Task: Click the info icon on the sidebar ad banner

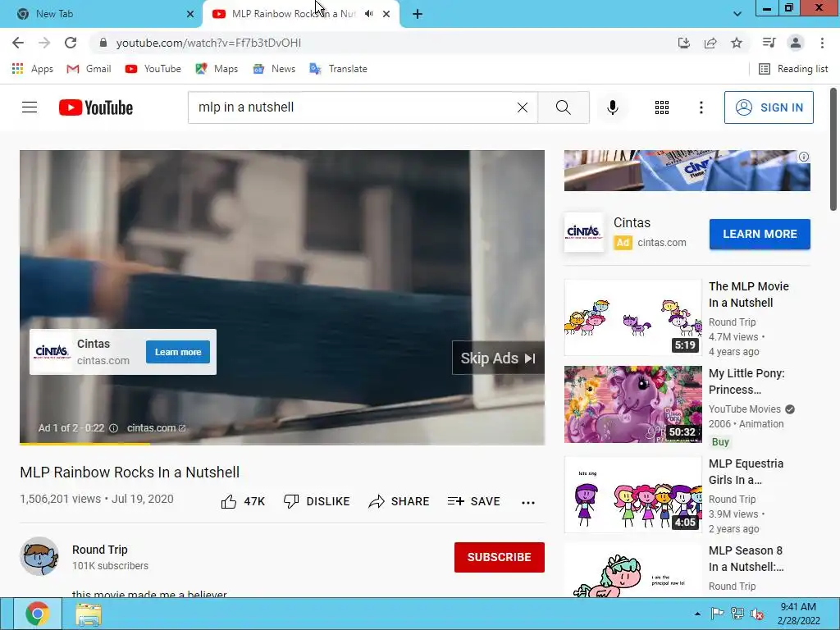Action: 804,157
